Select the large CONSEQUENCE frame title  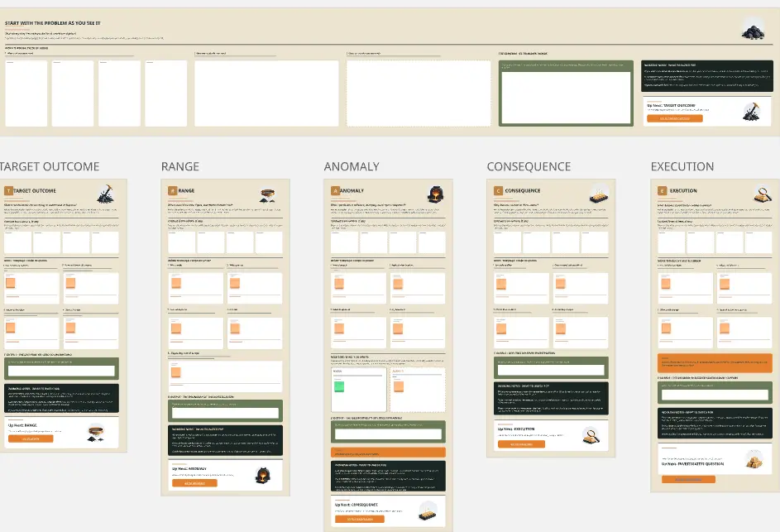point(529,167)
